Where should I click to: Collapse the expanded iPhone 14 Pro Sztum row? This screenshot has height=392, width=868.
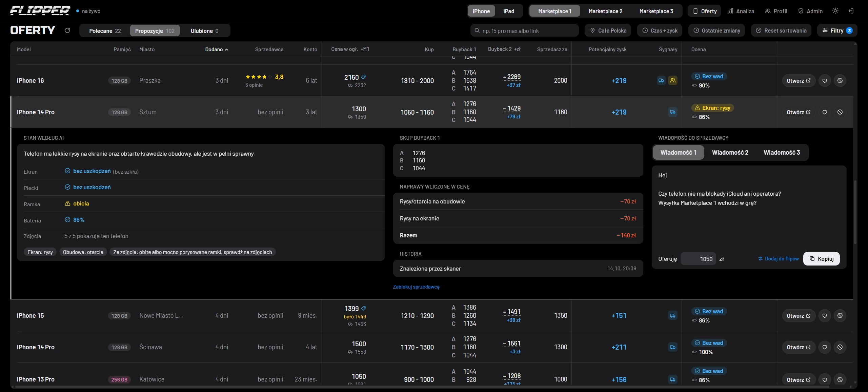431,112
